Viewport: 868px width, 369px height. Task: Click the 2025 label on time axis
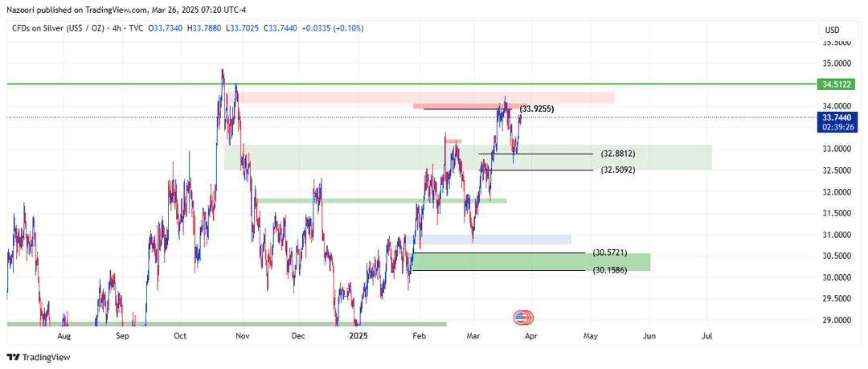(x=359, y=336)
